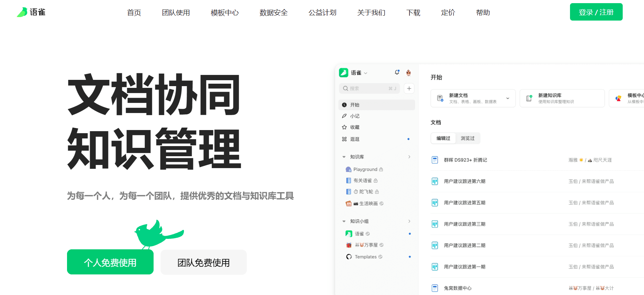Viewport: 644px width, 295px height.
Task: Click the Playground knowledge base icon
Action: coord(348,169)
